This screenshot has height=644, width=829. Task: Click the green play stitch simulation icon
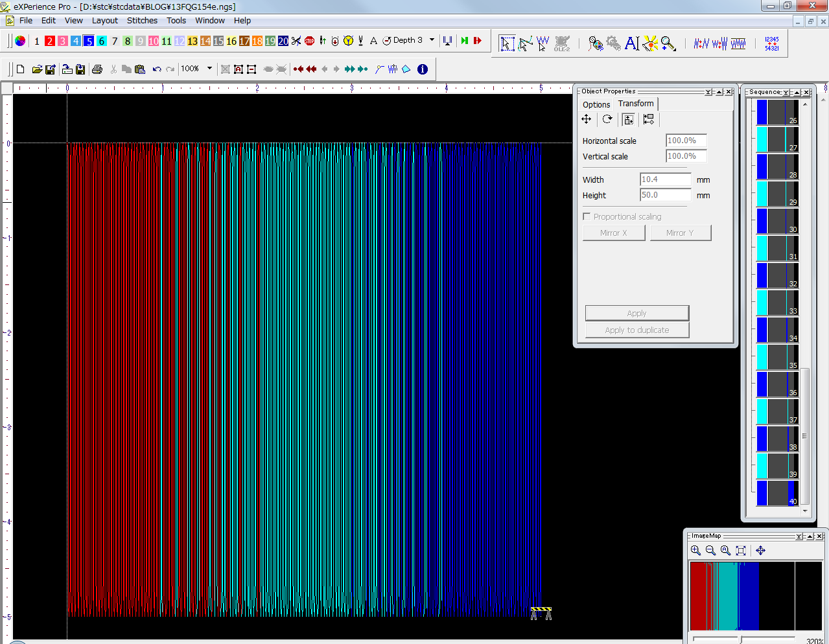pos(465,41)
